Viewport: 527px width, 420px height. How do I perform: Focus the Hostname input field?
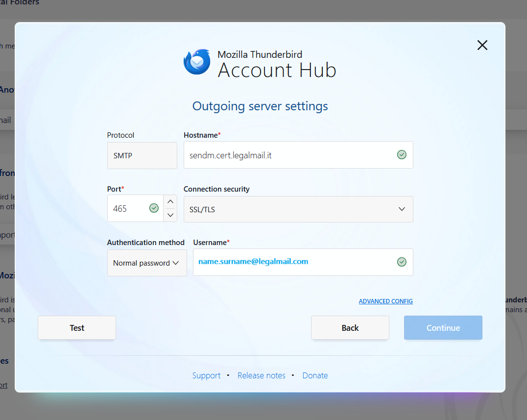tap(289, 155)
